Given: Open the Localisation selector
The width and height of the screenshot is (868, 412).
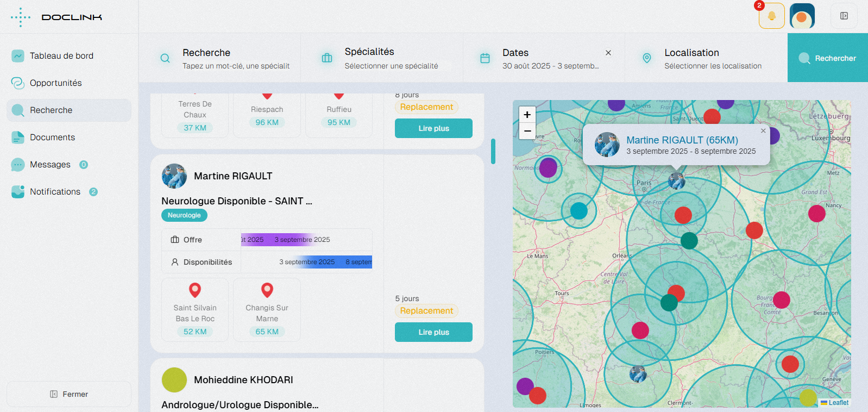Looking at the screenshot, I should [706, 58].
